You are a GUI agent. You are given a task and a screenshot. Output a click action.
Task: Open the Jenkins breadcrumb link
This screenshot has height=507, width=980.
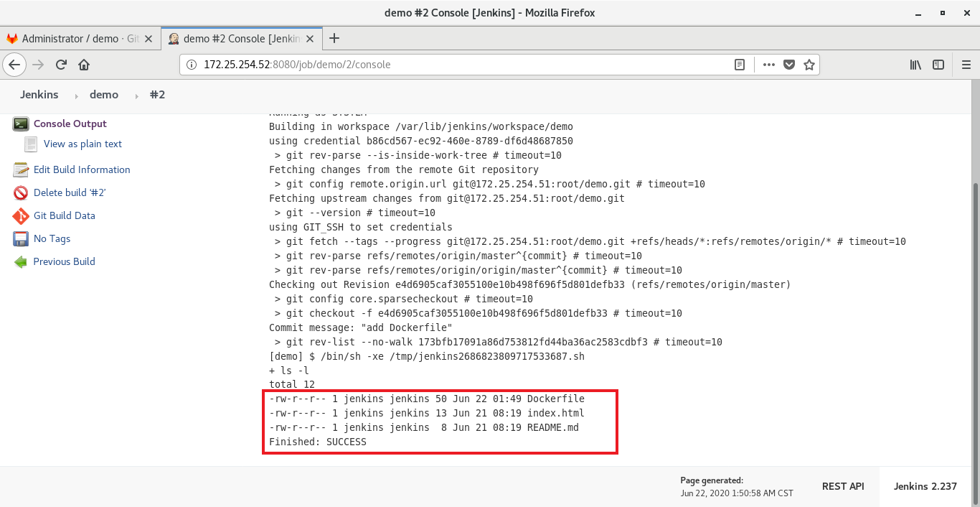(x=39, y=95)
